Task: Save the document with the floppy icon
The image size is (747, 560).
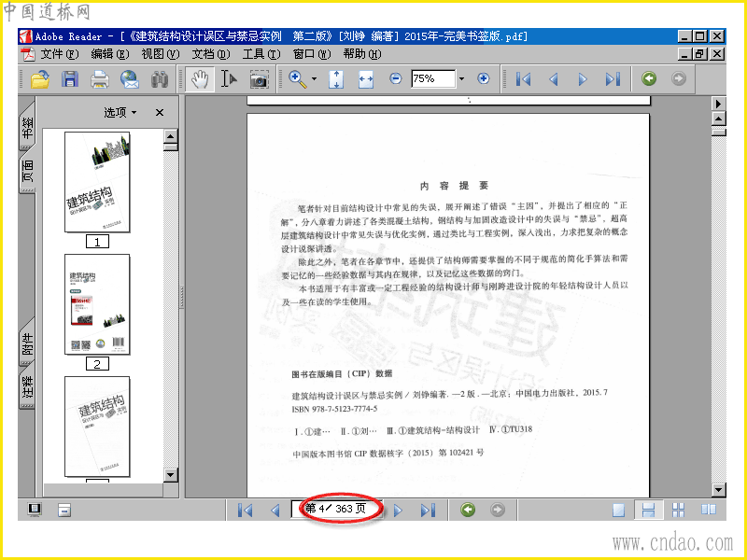Action: 69,79
